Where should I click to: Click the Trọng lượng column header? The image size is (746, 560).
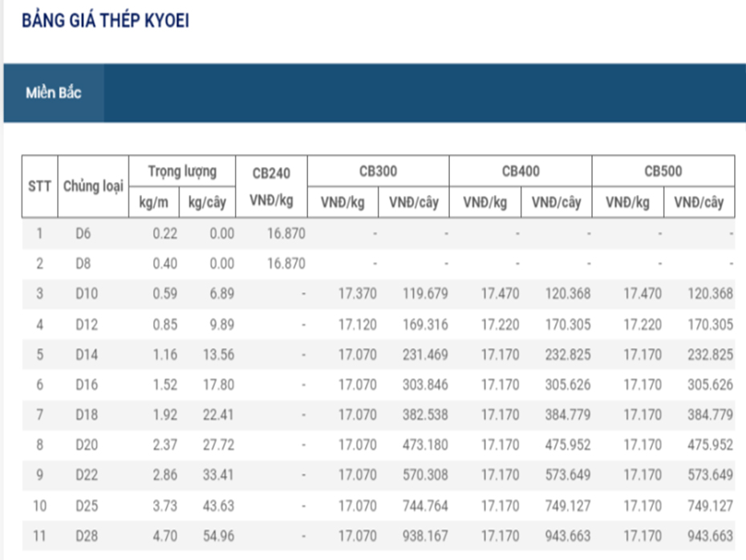182,171
